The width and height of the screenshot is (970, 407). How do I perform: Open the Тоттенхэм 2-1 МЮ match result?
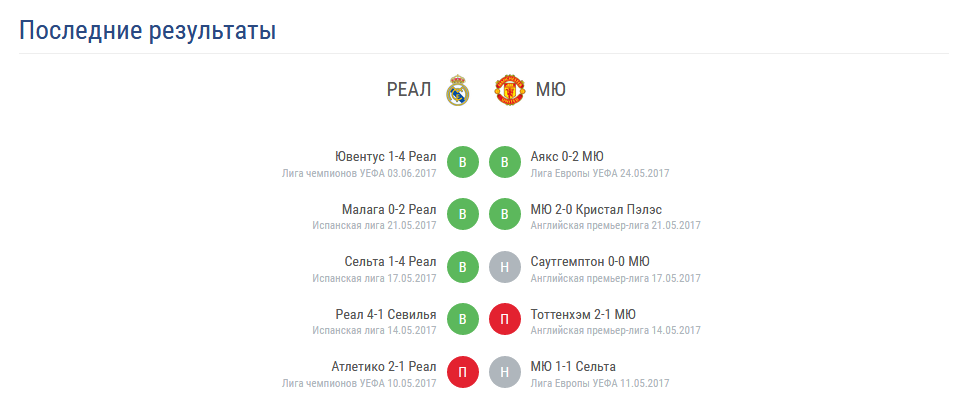click(x=583, y=314)
